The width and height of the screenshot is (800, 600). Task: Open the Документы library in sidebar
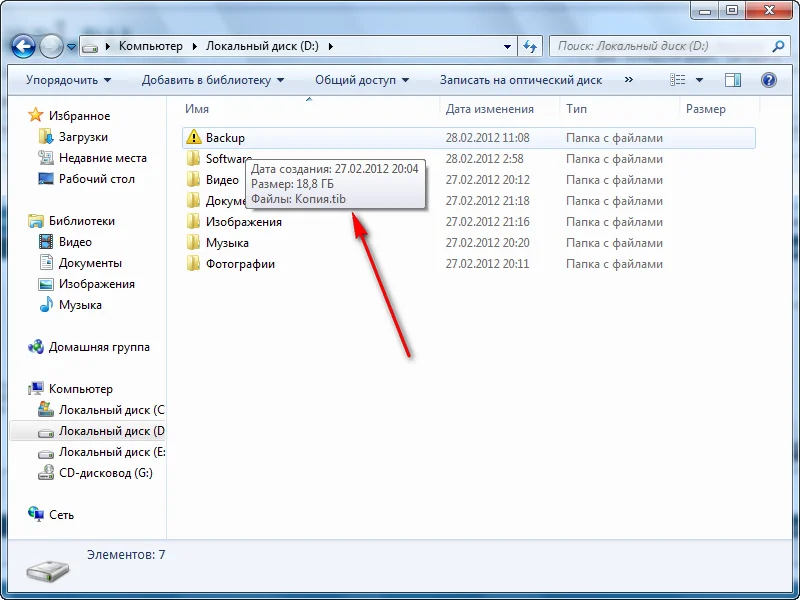click(90, 263)
